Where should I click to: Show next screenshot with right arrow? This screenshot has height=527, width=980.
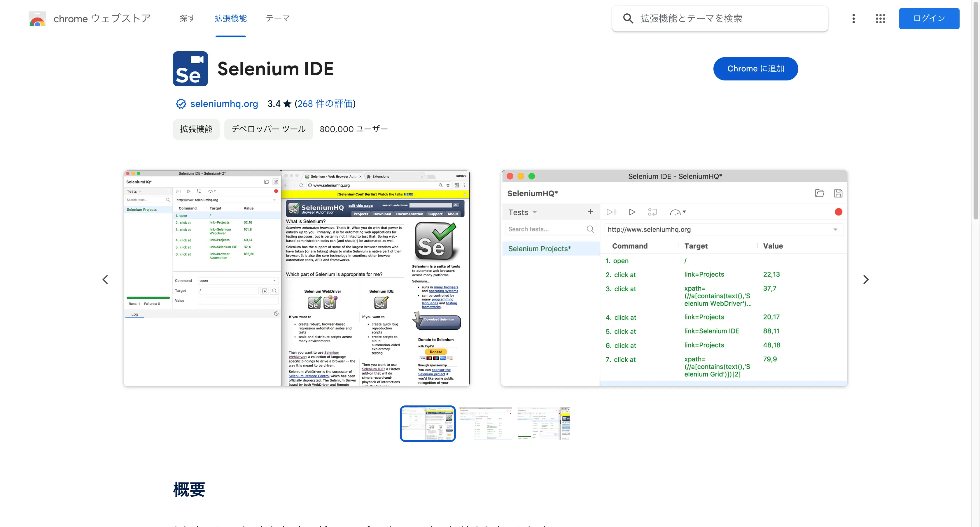(x=865, y=280)
